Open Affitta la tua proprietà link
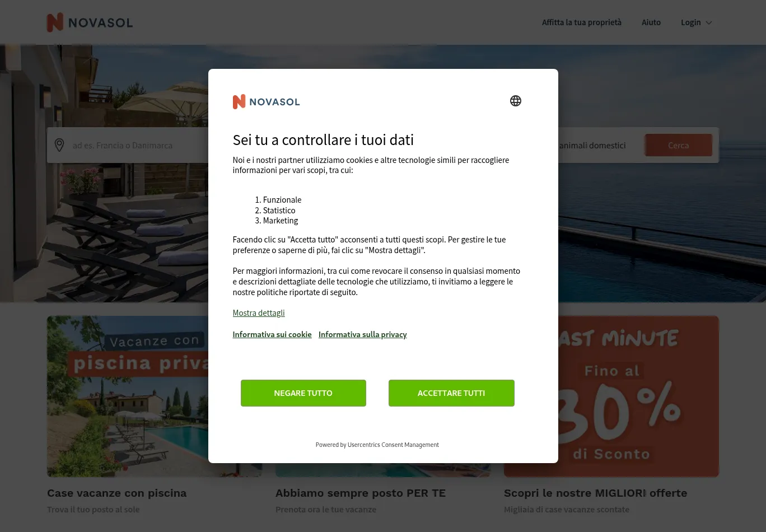This screenshot has width=766, height=532. point(582,22)
